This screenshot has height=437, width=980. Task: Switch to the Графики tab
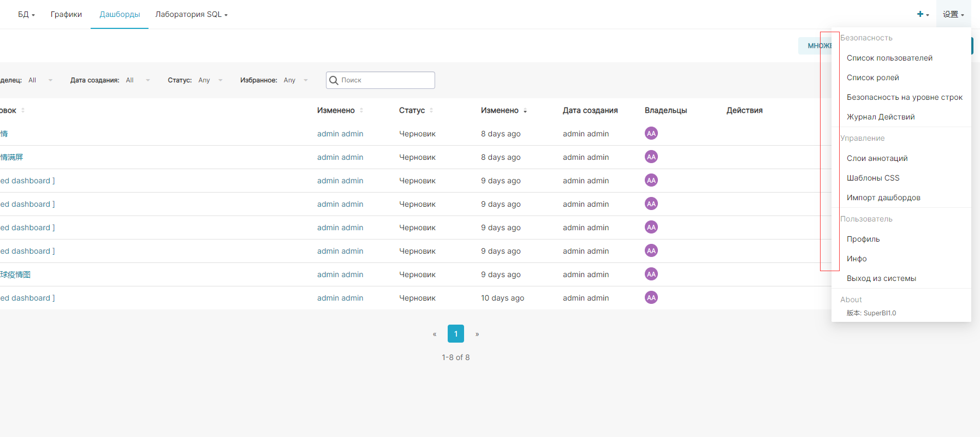[66, 14]
